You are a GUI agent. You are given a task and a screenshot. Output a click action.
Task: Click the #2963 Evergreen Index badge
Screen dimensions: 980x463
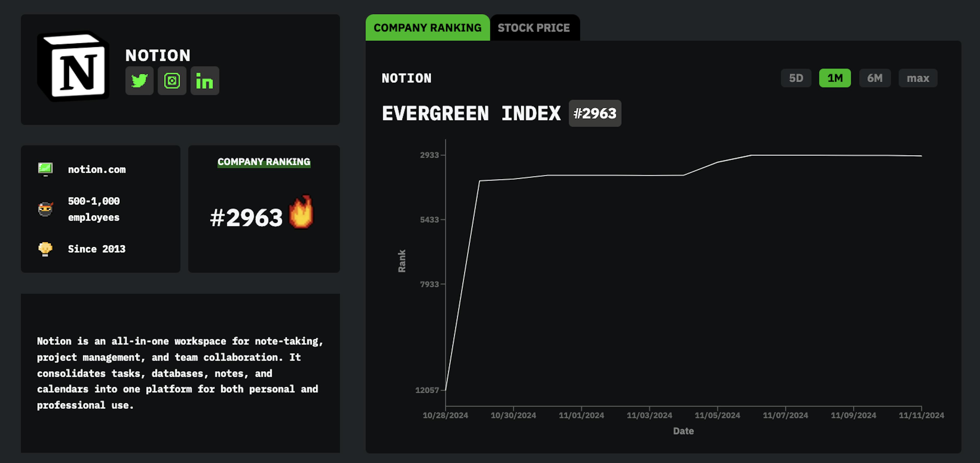595,113
